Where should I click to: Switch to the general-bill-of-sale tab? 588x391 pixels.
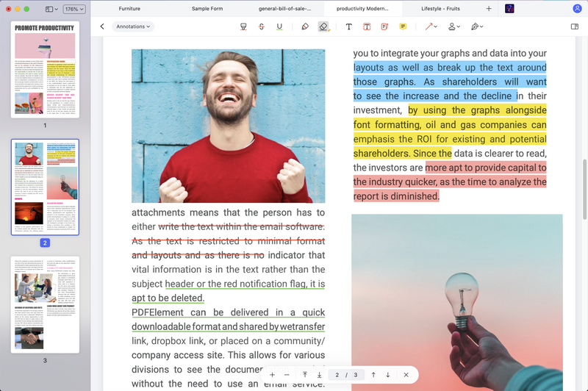click(x=284, y=9)
